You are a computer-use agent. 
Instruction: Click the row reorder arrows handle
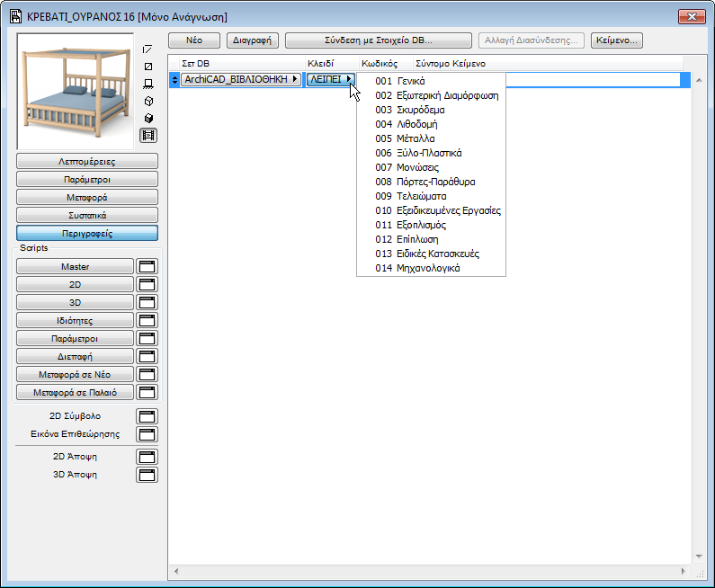pyautogui.click(x=174, y=80)
